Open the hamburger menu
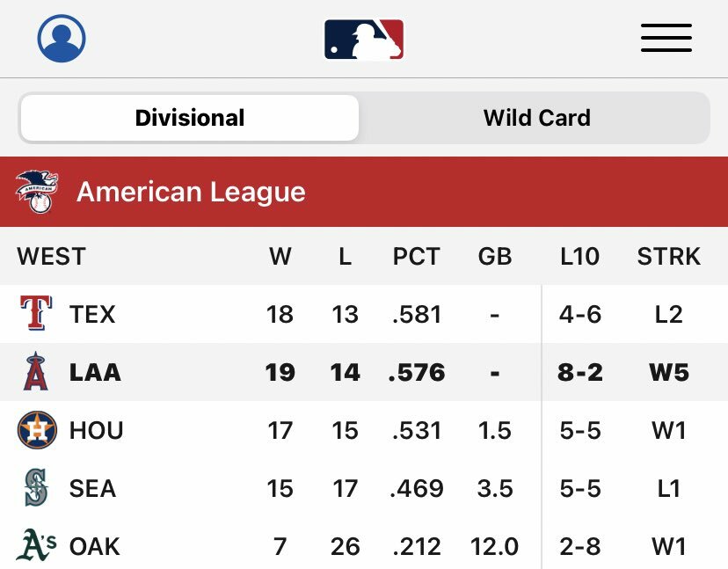This screenshot has height=569, width=728. coord(666,38)
